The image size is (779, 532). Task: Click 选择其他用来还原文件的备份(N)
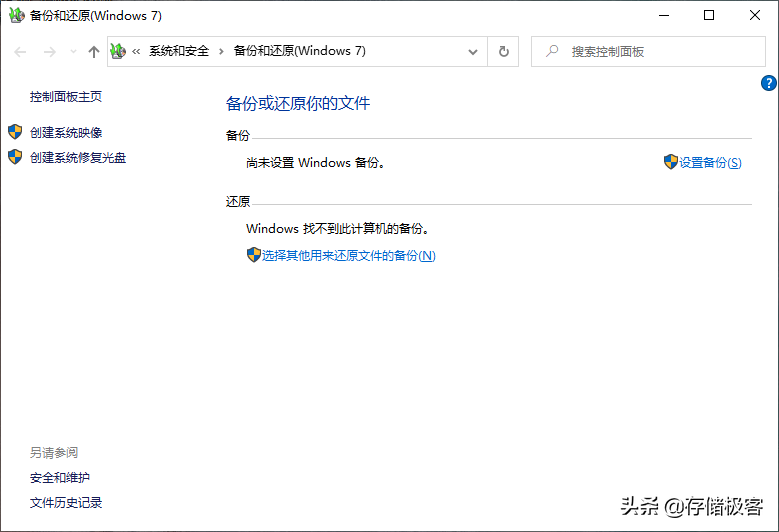tap(348, 256)
